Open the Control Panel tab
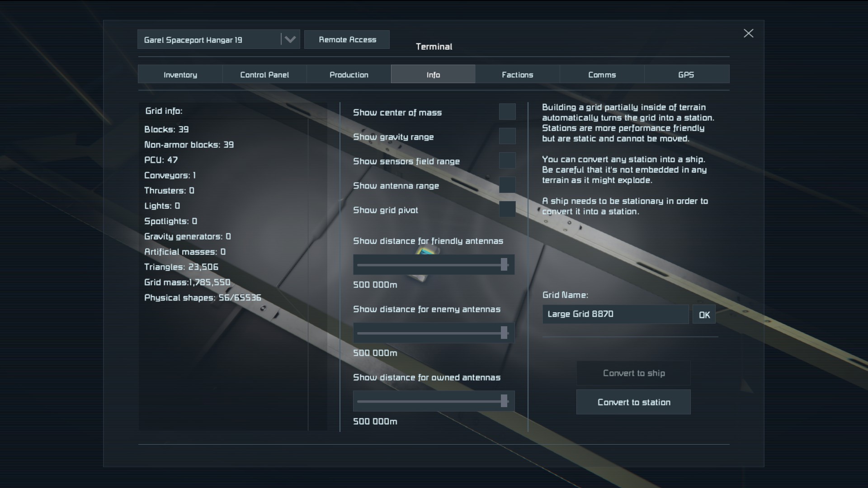Screen dimensions: 868x488 pos(264,75)
